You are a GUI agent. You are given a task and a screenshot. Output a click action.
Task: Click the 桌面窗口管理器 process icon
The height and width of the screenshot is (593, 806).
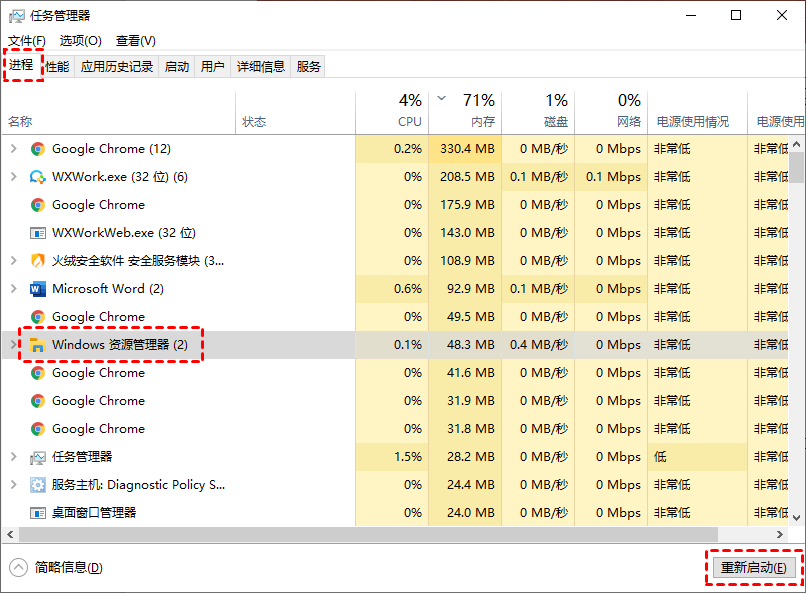pyautogui.click(x=38, y=513)
